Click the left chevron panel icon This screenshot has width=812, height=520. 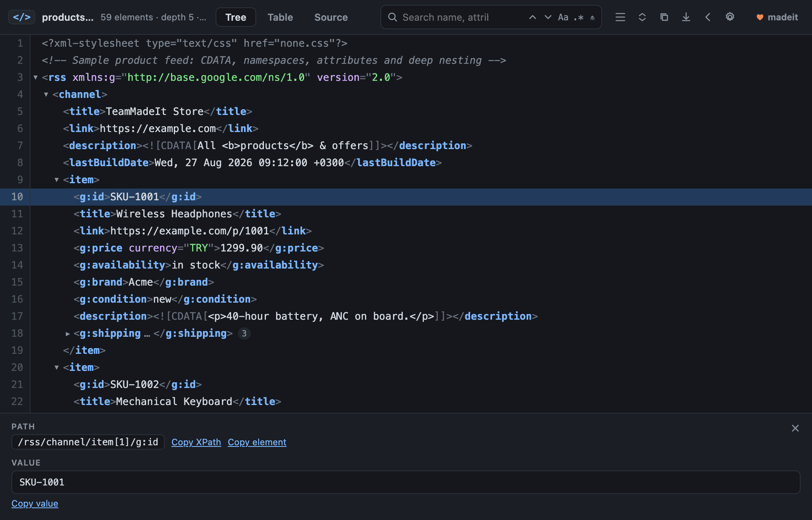pyautogui.click(x=708, y=17)
